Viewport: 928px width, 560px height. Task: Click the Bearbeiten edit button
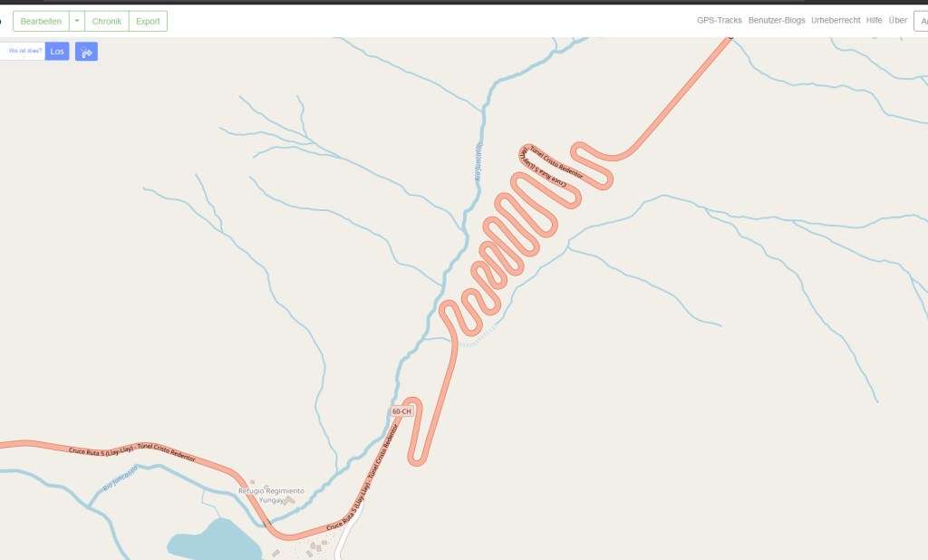pyautogui.click(x=41, y=21)
